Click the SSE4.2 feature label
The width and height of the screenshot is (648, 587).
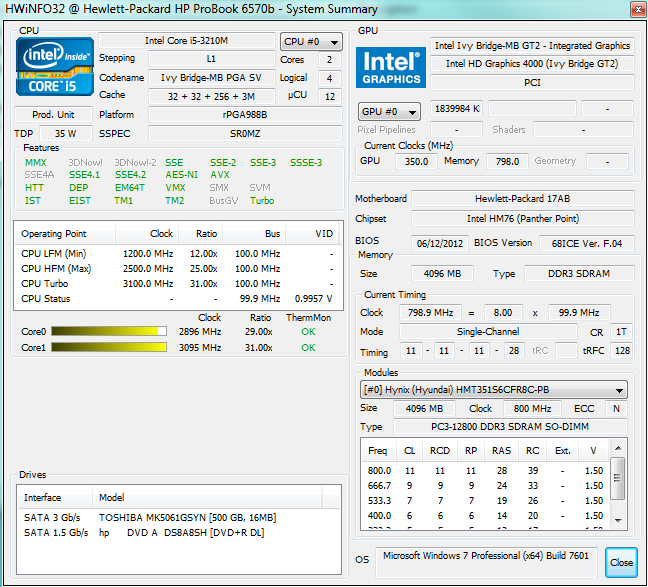point(130,174)
